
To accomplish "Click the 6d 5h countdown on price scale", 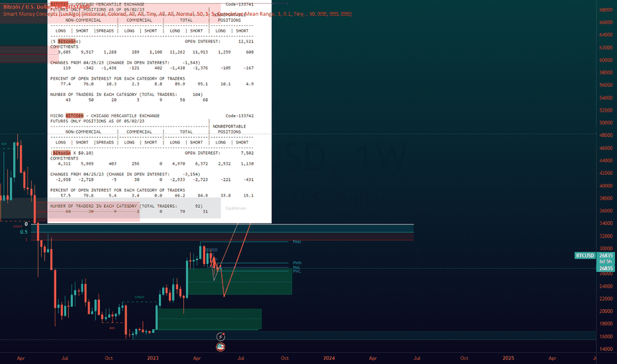I will pyautogui.click(x=606, y=261).
